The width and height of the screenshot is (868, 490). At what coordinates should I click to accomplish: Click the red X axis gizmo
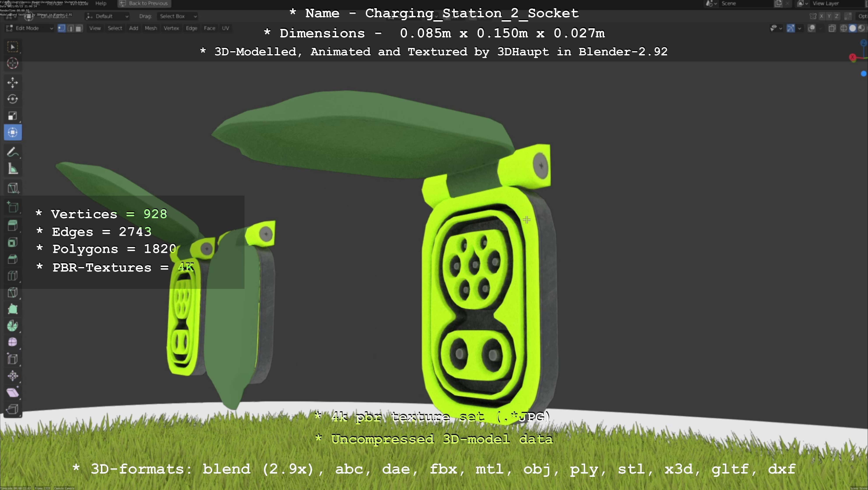pos(852,58)
